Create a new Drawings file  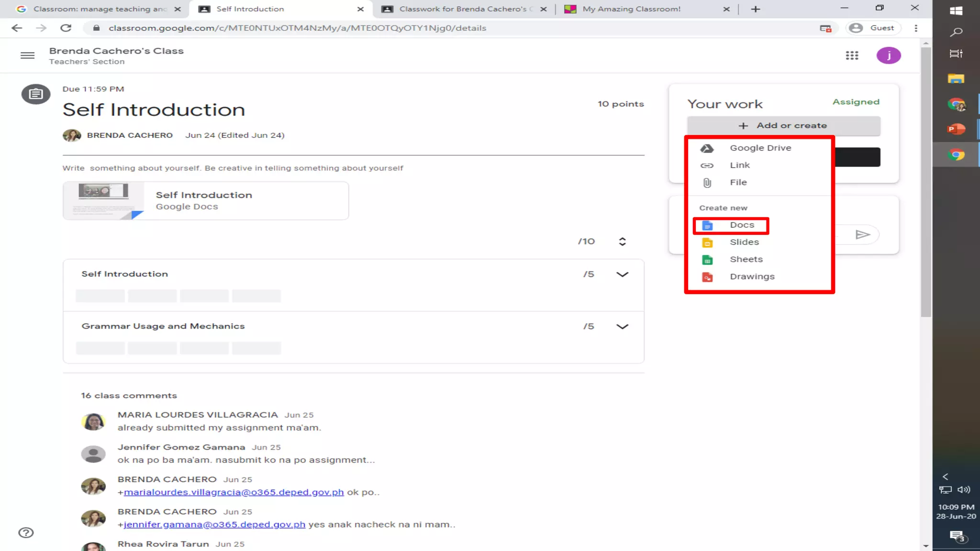[x=759, y=276]
